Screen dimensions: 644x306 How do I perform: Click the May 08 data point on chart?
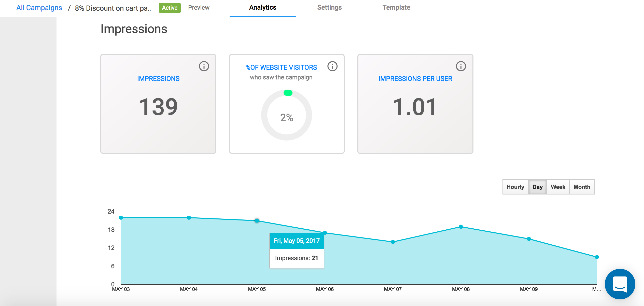[x=461, y=227]
